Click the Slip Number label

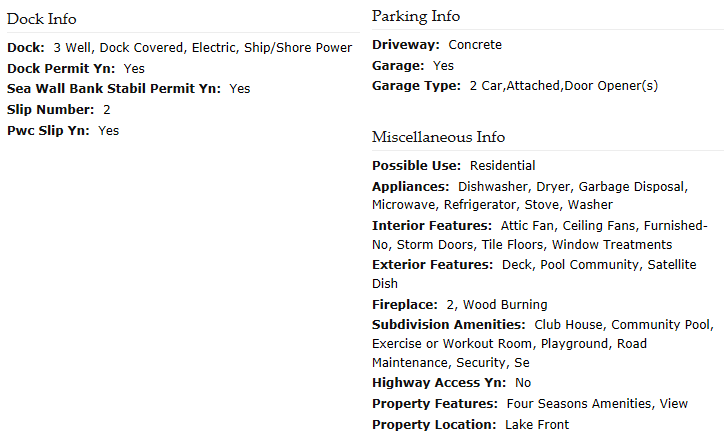[x=50, y=109]
